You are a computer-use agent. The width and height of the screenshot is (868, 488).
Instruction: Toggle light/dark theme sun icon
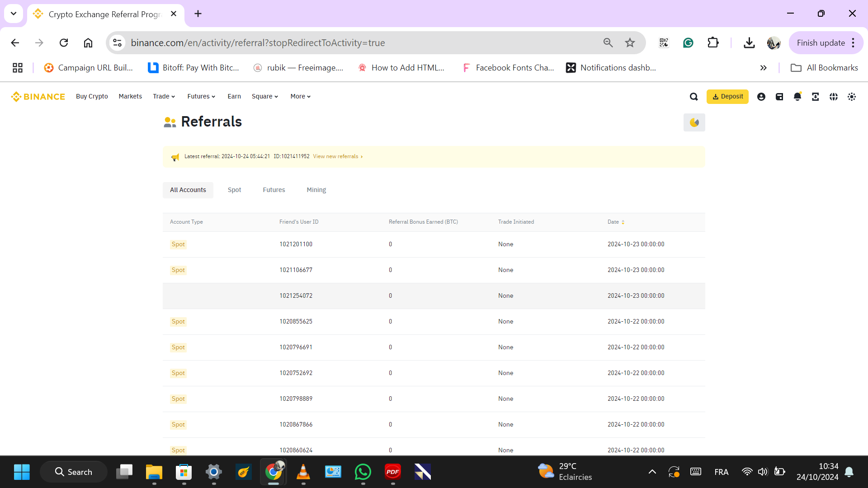[x=852, y=97]
